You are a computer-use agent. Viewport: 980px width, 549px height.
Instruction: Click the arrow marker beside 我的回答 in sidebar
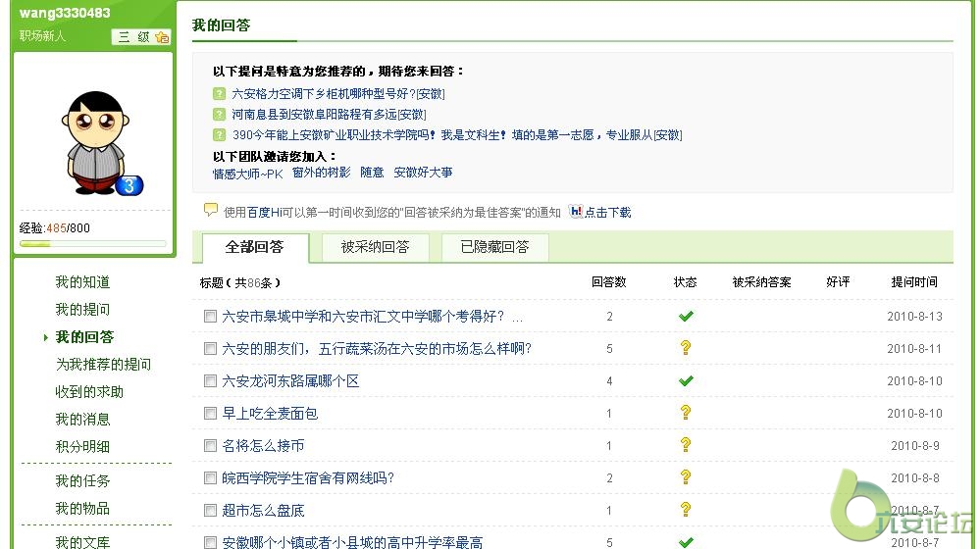pos(46,337)
